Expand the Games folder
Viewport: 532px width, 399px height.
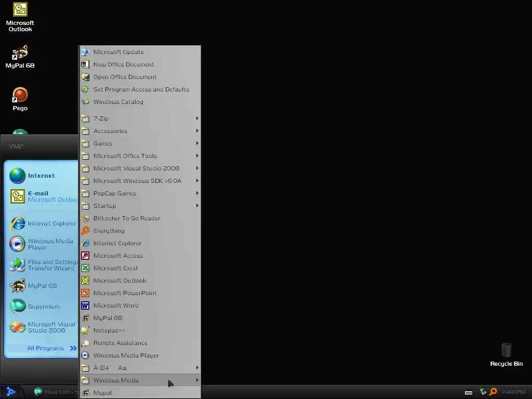pos(140,143)
